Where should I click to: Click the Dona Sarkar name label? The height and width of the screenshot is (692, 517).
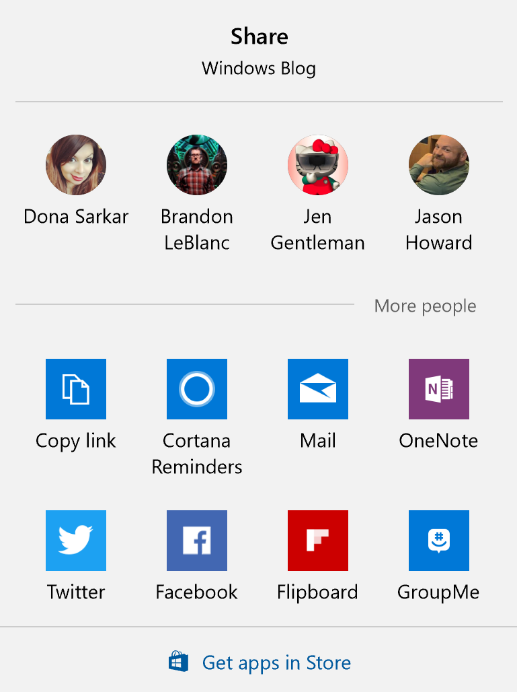pyautogui.click(x=76, y=217)
